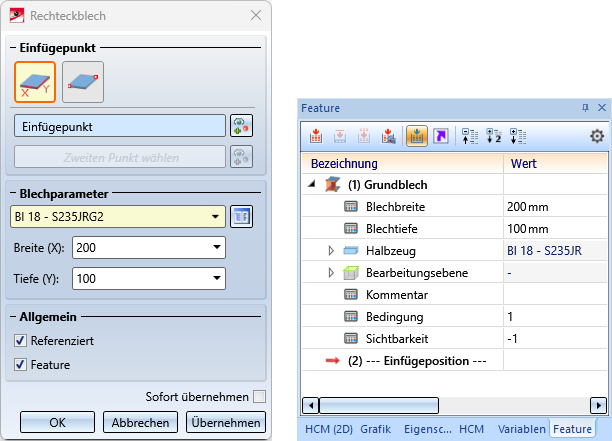
Task: Click the third greyed feature toolbar icon
Action: tap(364, 136)
